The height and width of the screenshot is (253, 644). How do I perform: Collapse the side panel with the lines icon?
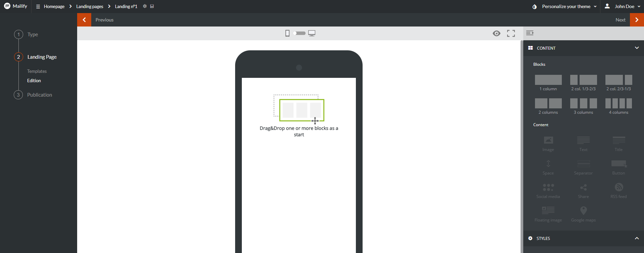[x=530, y=33]
